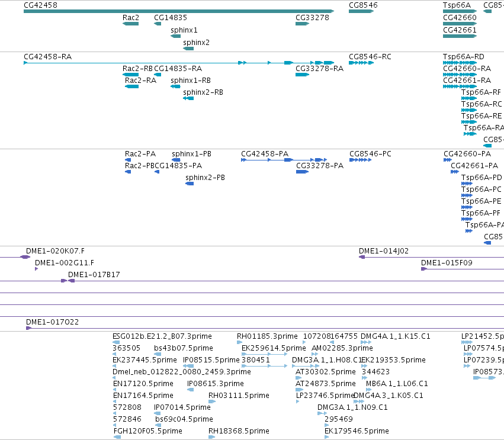Click Tsp66A-PD protein feature
This screenshot has width=504, height=440.
(x=467, y=184)
